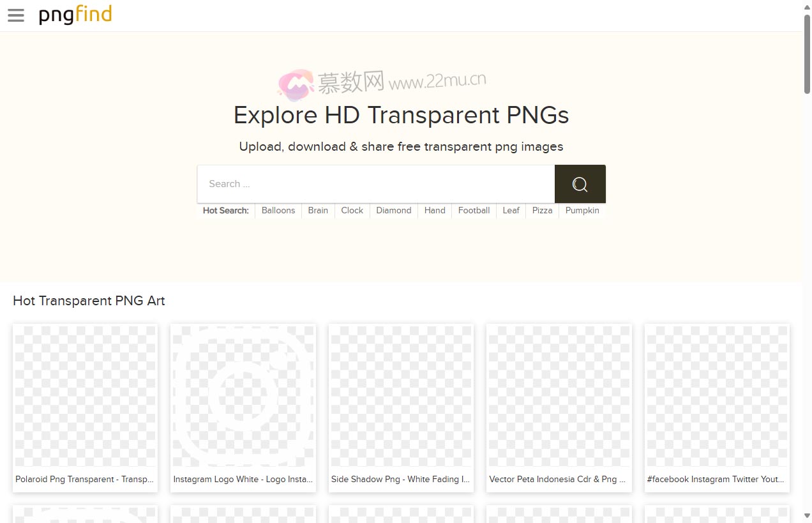Click inside the Search input field
Screen dimensions: 812x523
pyautogui.click(x=376, y=184)
